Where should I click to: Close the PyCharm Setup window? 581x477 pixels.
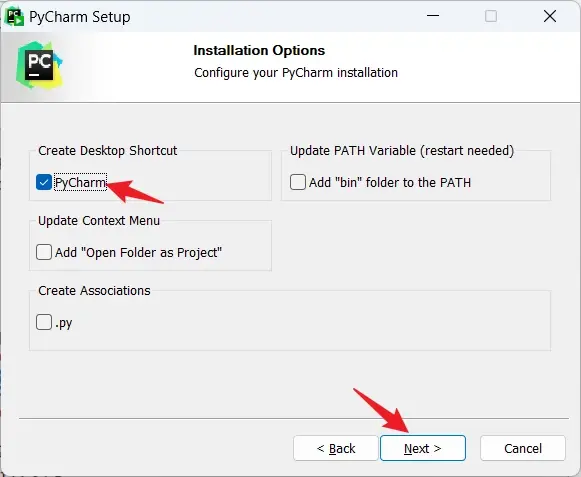click(550, 16)
